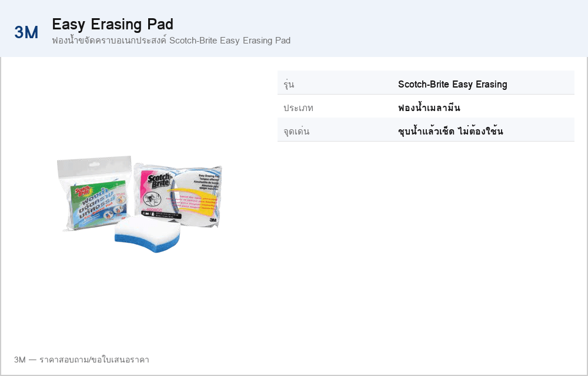Viewport: 588px width, 376px height.
Task: Click the 3M ราคาสอบถาม/ขอใบเสนอราคา footer text
Action: pyautogui.click(x=81, y=360)
